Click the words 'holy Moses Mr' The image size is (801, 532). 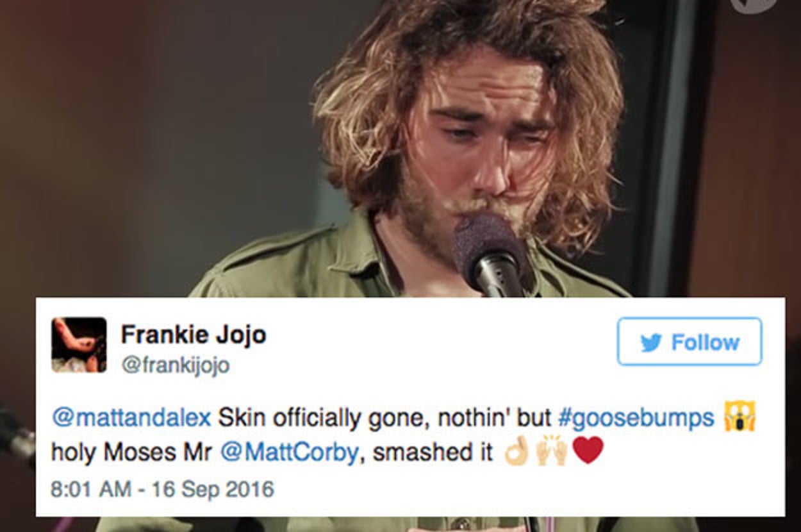pyautogui.click(x=132, y=452)
